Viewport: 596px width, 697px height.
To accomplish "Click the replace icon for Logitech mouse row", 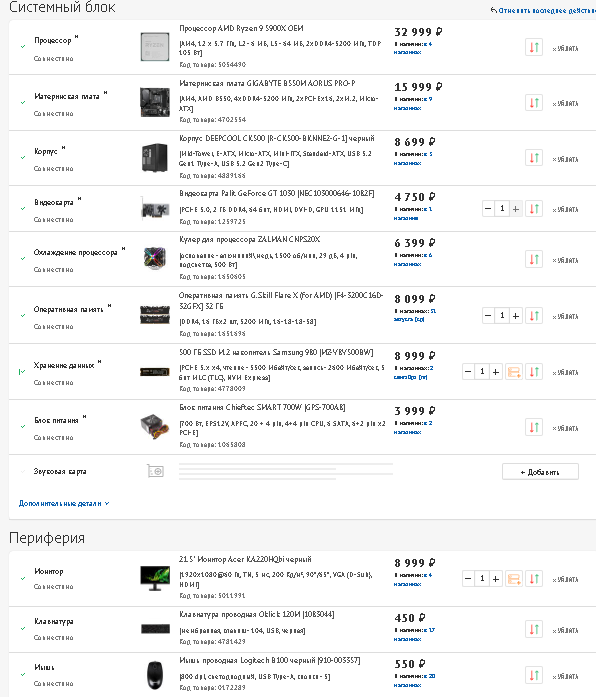I will tap(534, 675).
